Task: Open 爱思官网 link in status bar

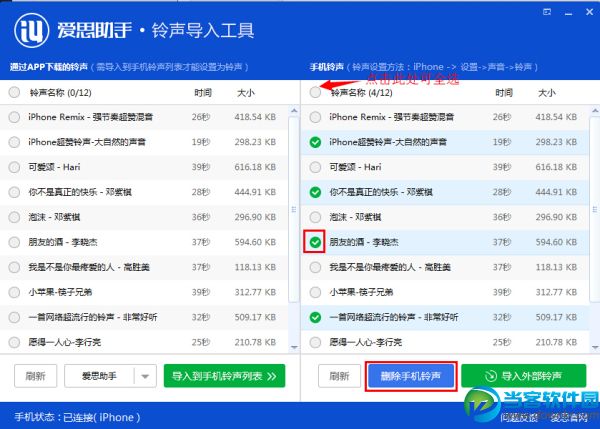Action: [569, 418]
